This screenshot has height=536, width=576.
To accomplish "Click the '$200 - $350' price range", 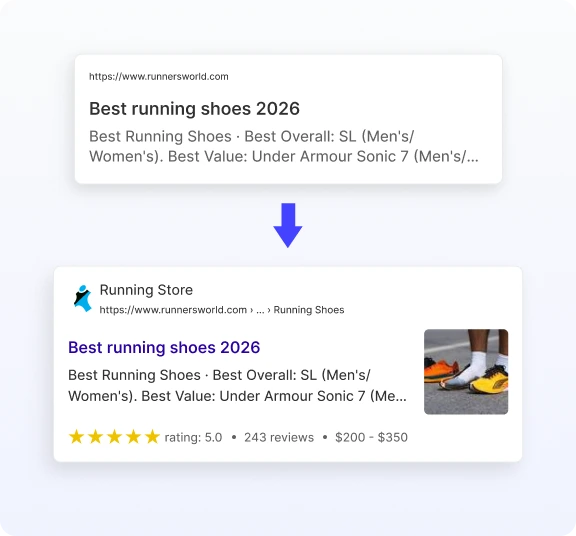I will (371, 438).
